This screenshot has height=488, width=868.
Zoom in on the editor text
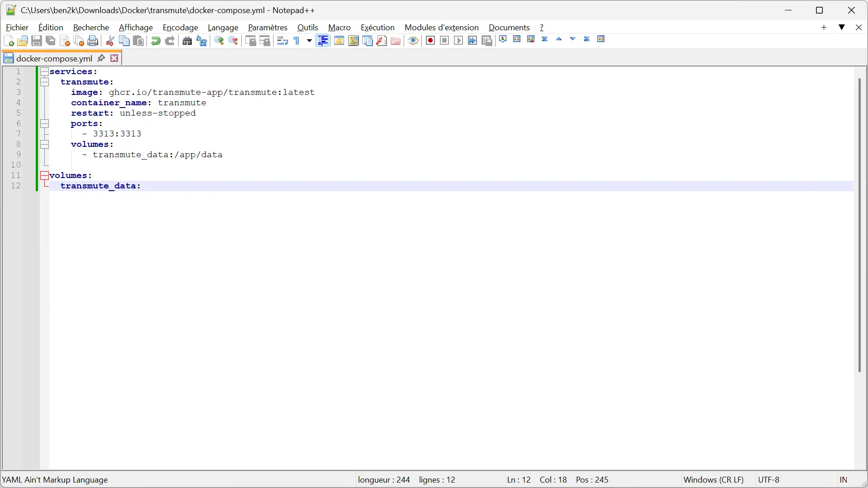(219, 41)
